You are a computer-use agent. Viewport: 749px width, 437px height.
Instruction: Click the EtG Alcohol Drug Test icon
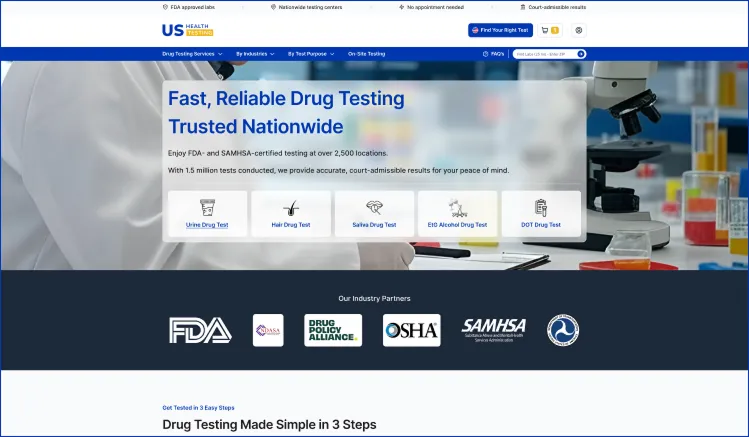(458, 208)
